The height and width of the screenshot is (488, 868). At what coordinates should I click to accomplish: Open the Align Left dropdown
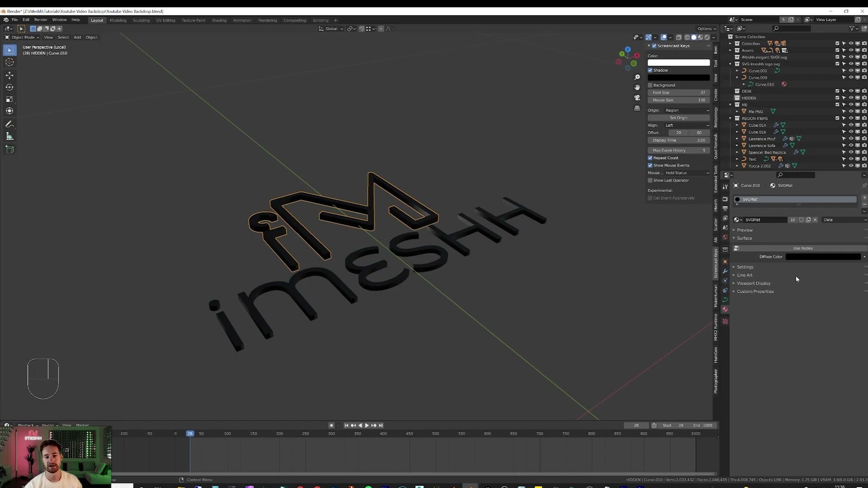[x=687, y=125]
